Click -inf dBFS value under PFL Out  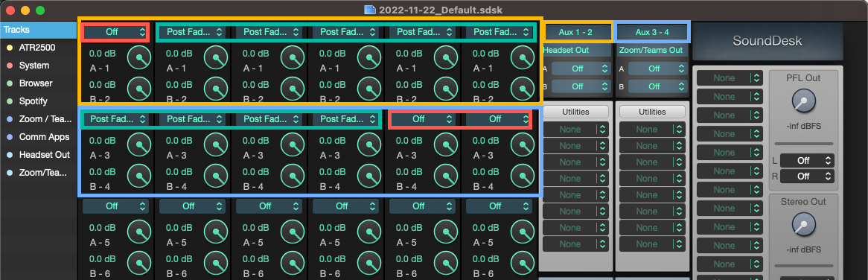click(803, 127)
